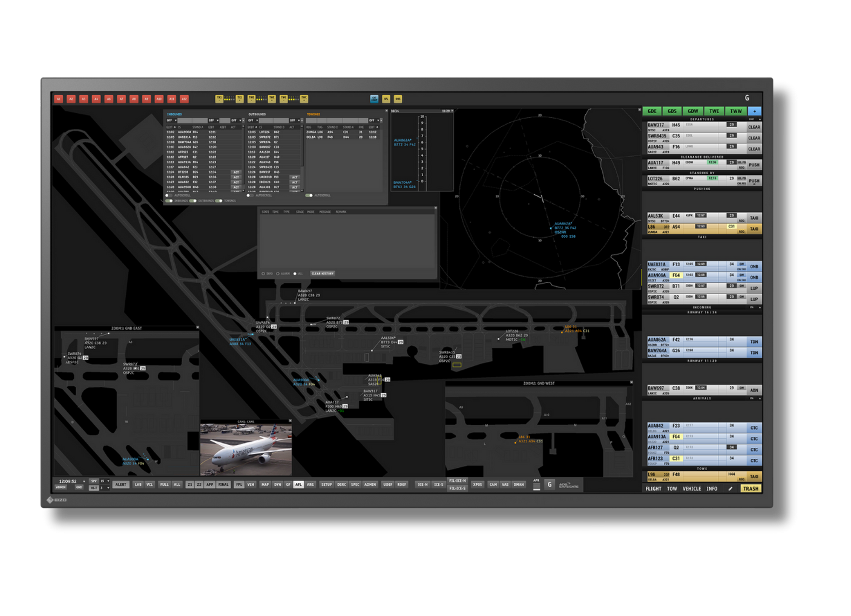This screenshot has width=851, height=616.
Task: Open the first OFF dropdown in Inbounds
Action: click(x=172, y=120)
